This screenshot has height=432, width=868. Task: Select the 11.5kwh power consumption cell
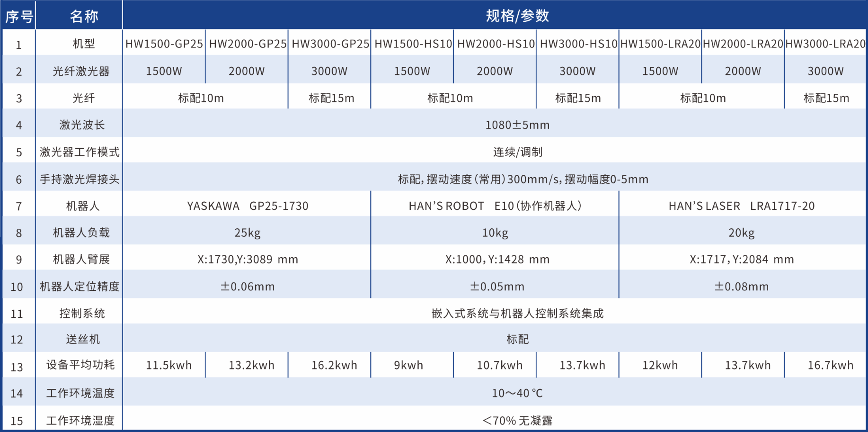[x=168, y=365]
